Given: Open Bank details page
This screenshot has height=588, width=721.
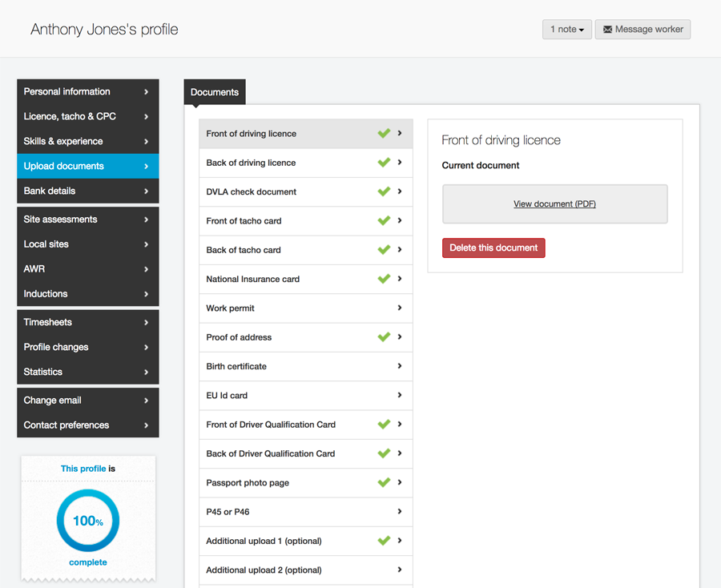Looking at the screenshot, I should point(88,191).
